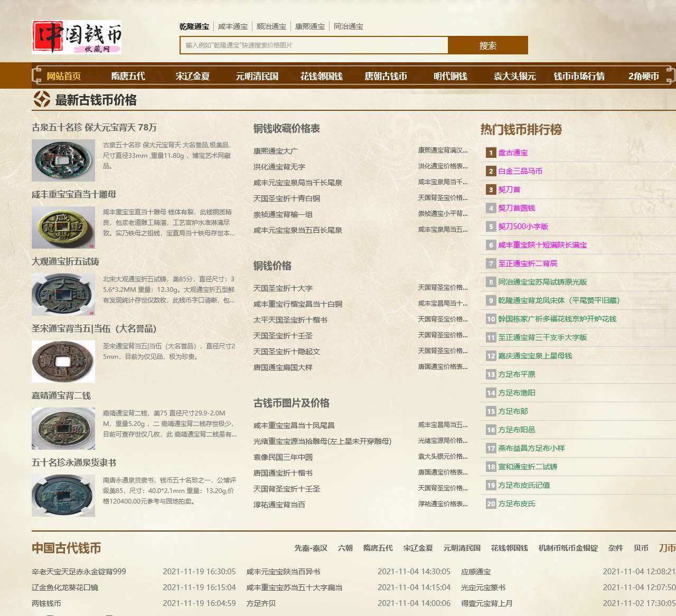The image size is (676, 616).
Task: Go to 网站首页 in navigation bar
Action: click(x=64, y=76)
